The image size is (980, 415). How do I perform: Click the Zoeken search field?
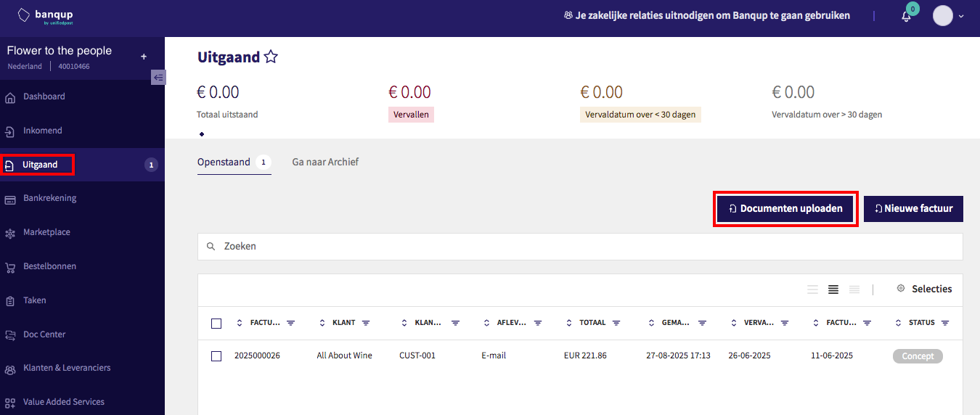pos(579,247)
